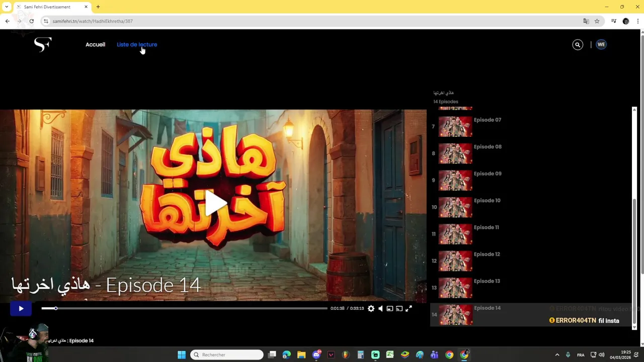644x362 pixels.
Task: Open Microsoft Teams taskbar icon
Action: 435,355
